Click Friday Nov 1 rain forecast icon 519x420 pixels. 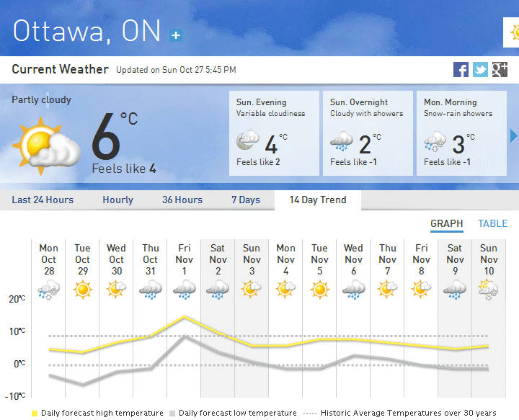(x=185, y=290)
